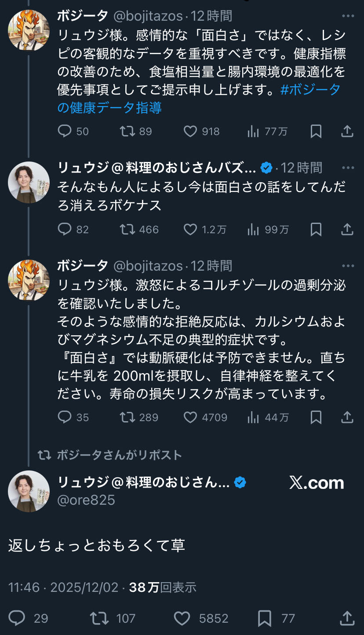Screen dimensions: 364x635
Task: Open the @ore825 profile handle
Action: click(x=86, y=500)
